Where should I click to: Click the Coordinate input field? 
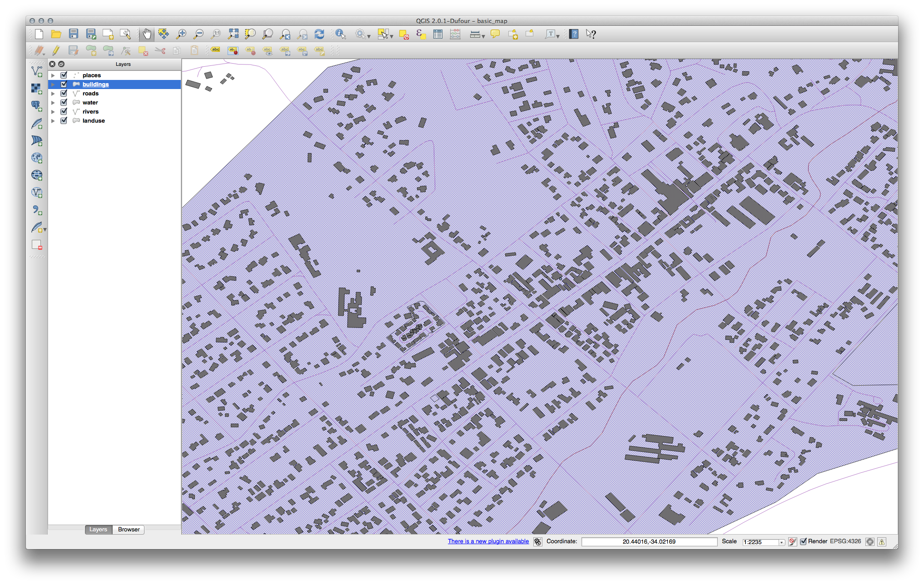tap(649, 542)
